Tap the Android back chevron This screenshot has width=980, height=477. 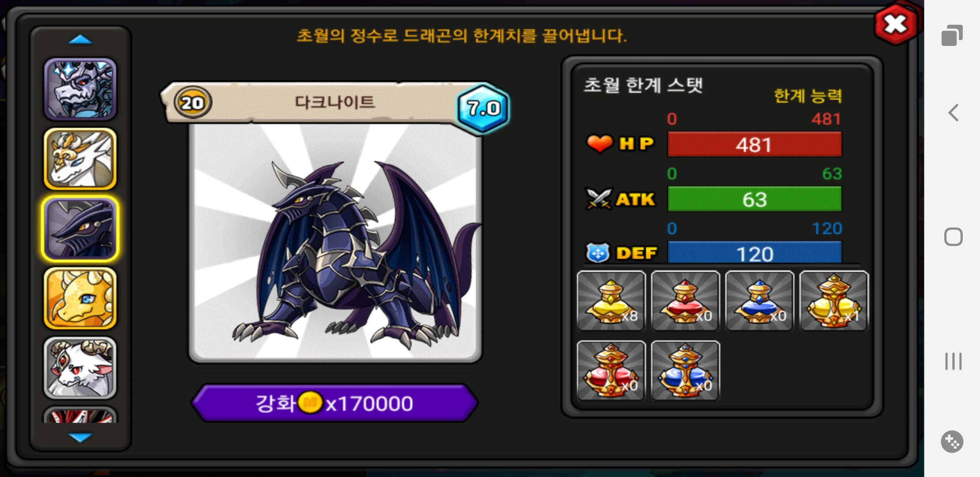point(953,113)
